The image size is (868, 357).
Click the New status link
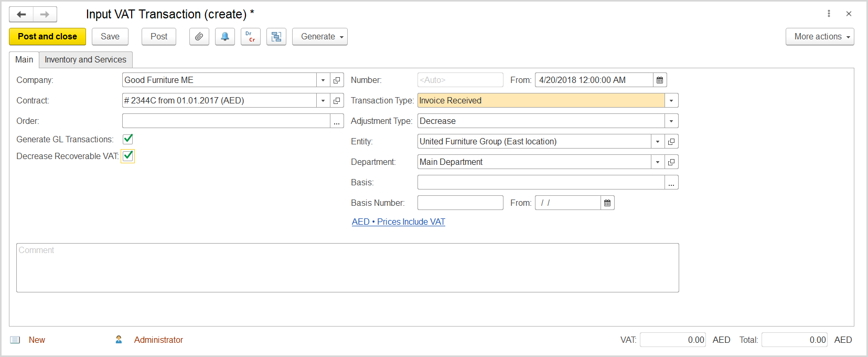tap(37, 340)
